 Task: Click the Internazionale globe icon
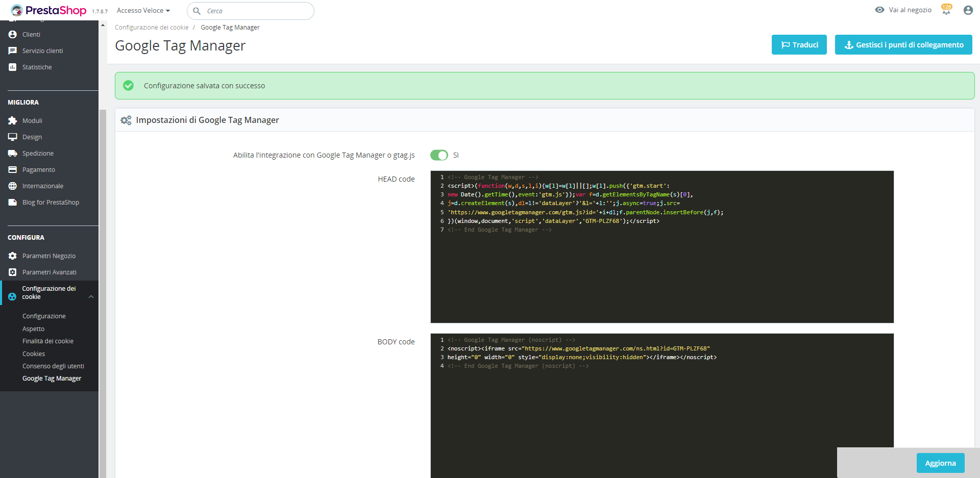click(13, 186)
